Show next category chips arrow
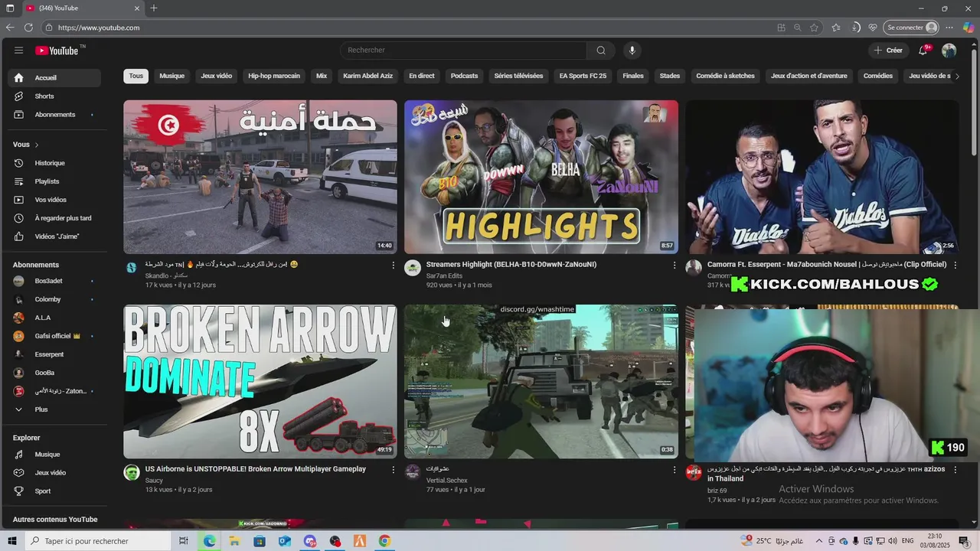Screen dimensions: 980x551 [x=957, y=76]
